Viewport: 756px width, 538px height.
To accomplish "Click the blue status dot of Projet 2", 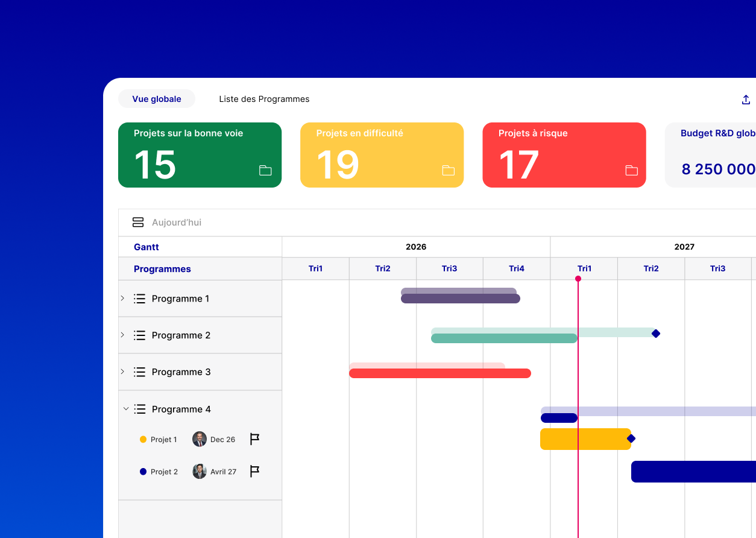I will 143,472.
